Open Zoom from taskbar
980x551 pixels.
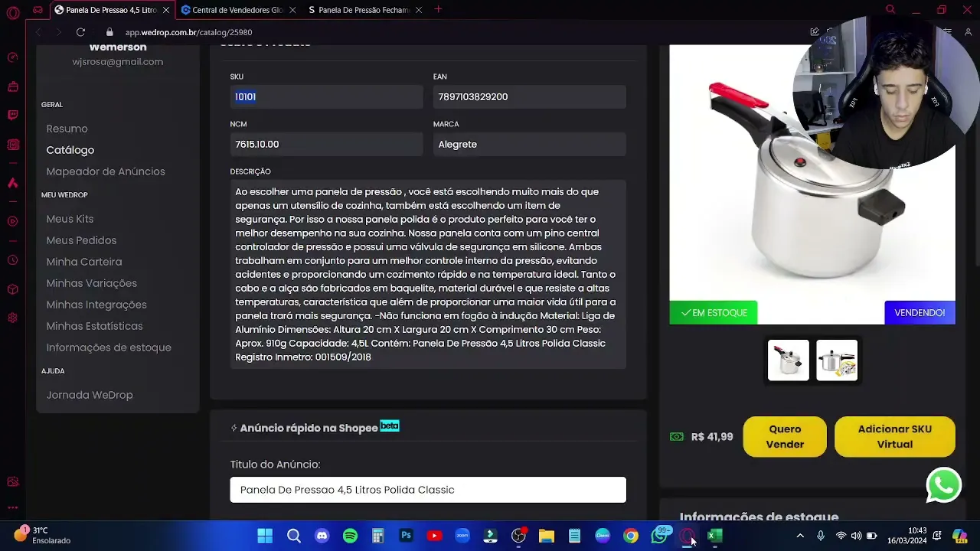tap(462, 536)
